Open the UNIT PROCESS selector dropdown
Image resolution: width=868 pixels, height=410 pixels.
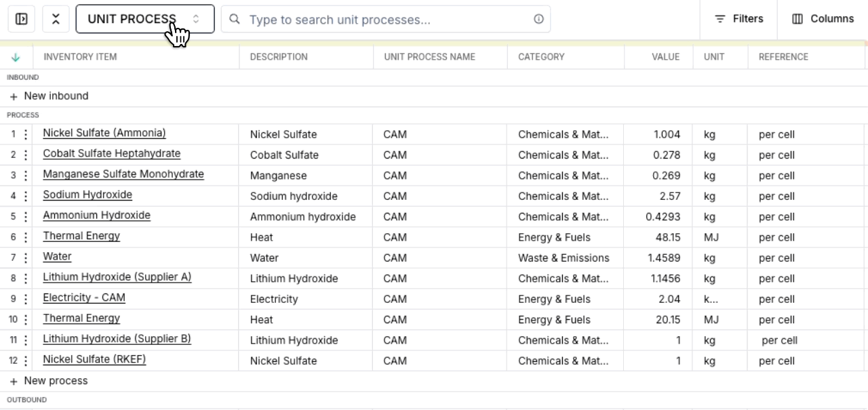[x=144, y=18]
